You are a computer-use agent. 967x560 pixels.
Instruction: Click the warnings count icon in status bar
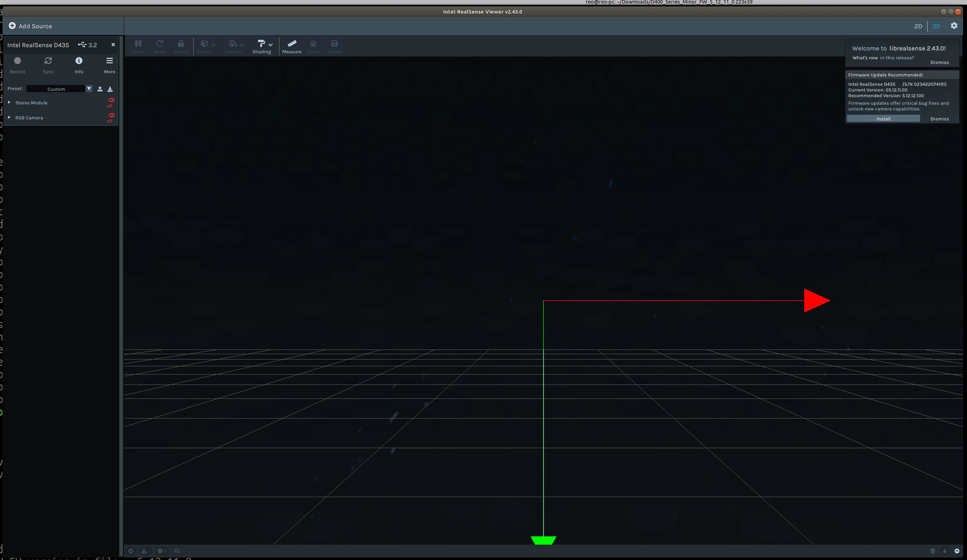(x=145, y=551)
